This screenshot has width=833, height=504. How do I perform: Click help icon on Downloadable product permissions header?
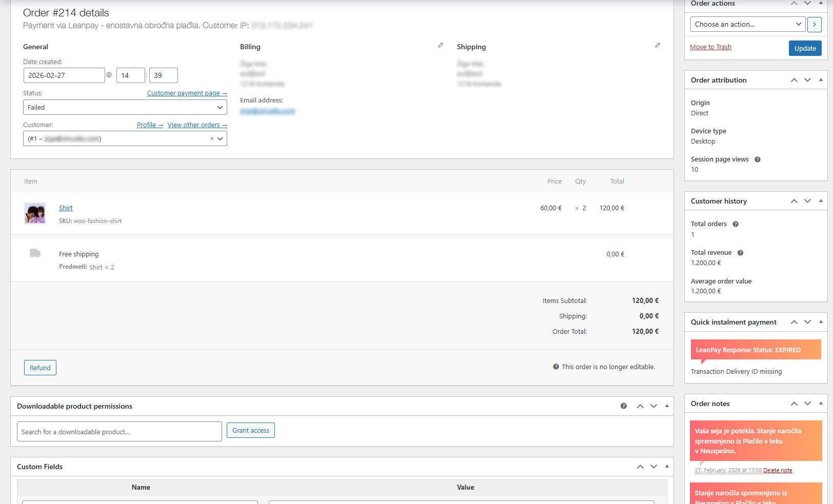point(623,406)
